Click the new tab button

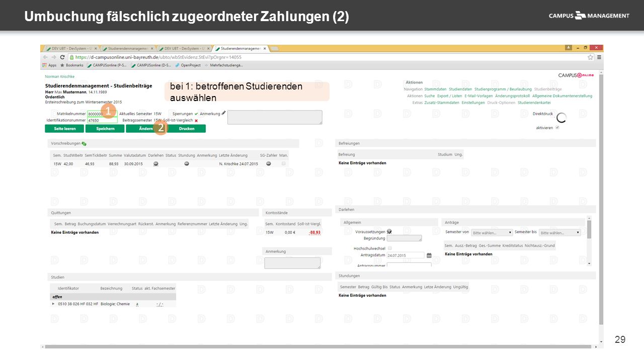click(275, 48)
